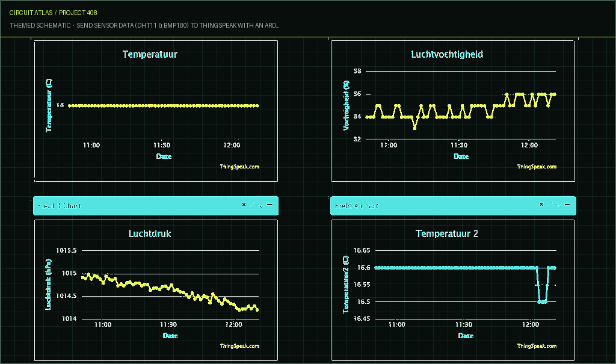
Task: Click the 16.65 y-axis value in Temperatuur 2
Action: [x=362, y=250]
